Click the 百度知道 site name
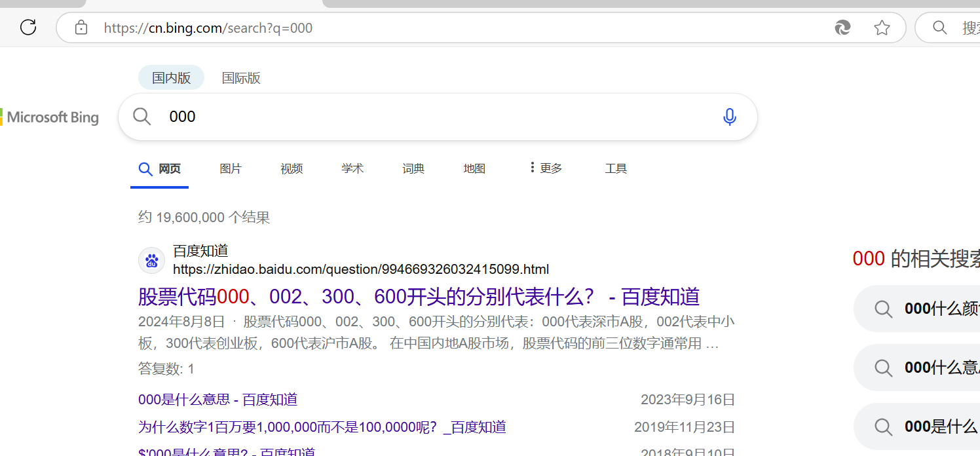This screenshot has height=456, width=980. [x=200, y=251]
